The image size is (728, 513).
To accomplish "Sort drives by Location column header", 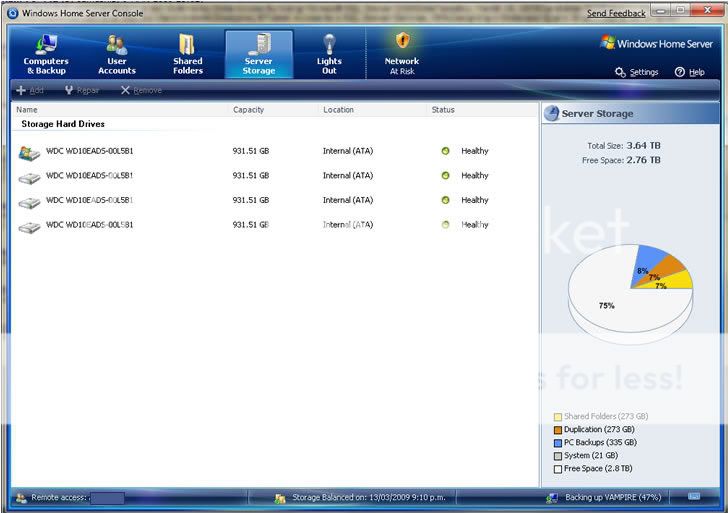I will click(x=338, y=110).
